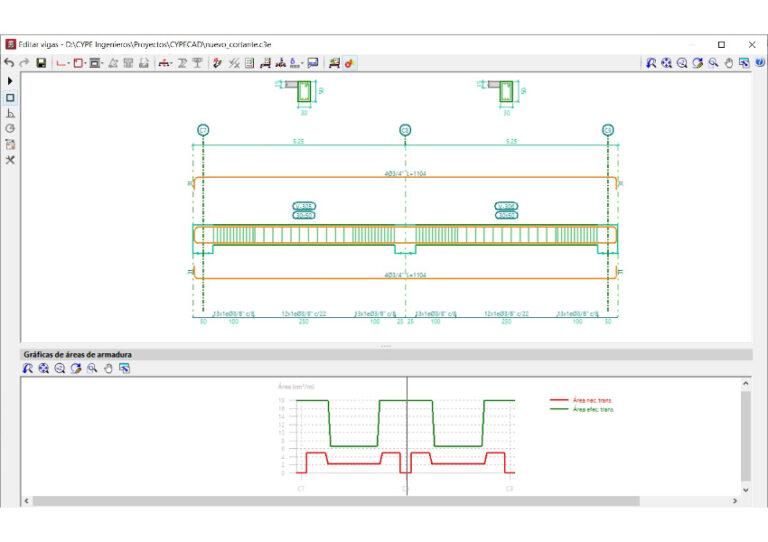This screenshot has width=768, height=542.
Task: Click the middle column marker circle
Action: pos(405,130)
